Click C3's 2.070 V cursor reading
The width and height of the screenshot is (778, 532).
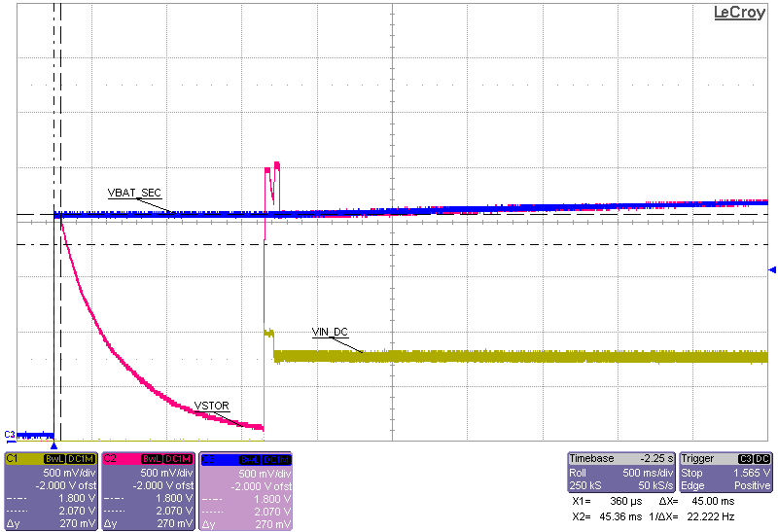(272, 512)
